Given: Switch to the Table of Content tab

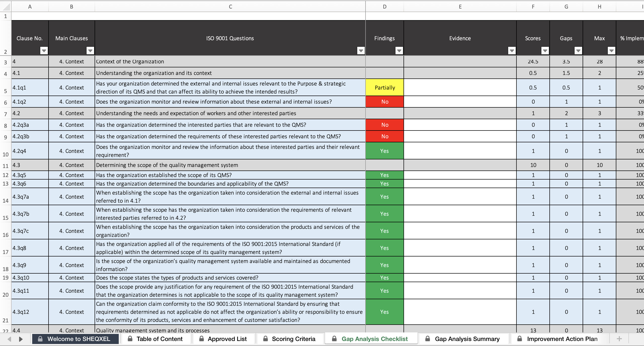Looking at the screenshot, I should coord(159,339).
